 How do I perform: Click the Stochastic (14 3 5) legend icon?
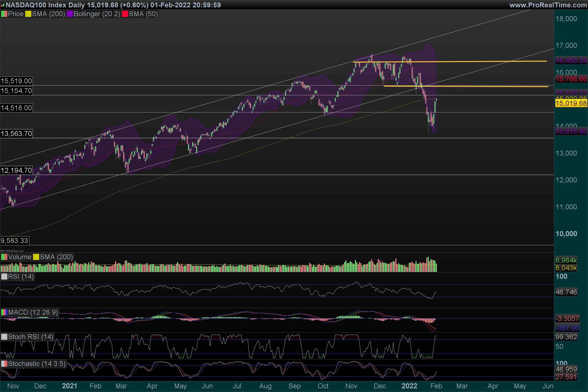click(x=4, y=364)
